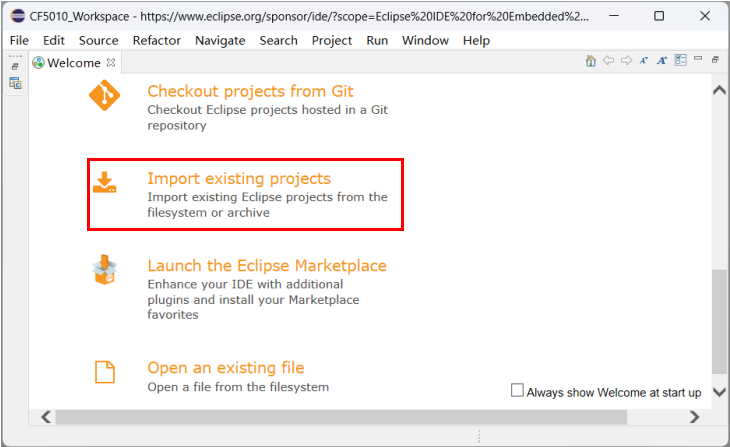Click the Eclipse Marketplace box icon
730x447 pixels.
tap(104, 269)
